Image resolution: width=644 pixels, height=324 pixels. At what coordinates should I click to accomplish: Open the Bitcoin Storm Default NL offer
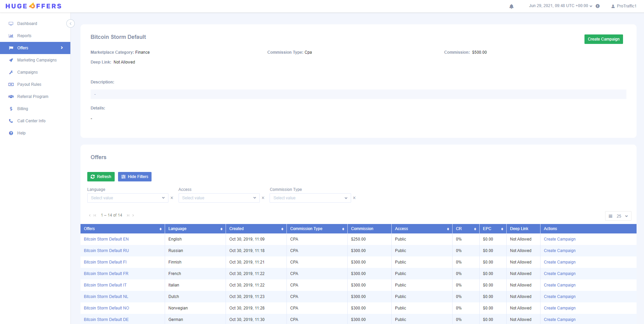[106, 297]
